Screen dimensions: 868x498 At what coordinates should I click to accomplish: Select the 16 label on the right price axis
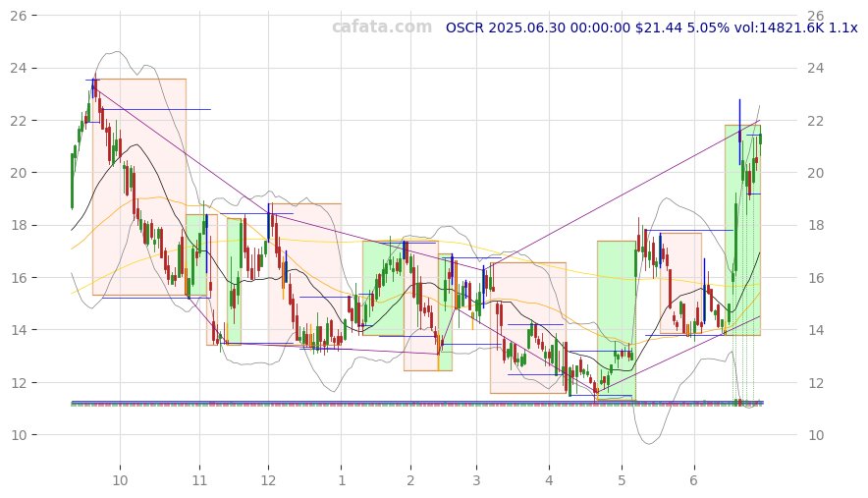815,278
